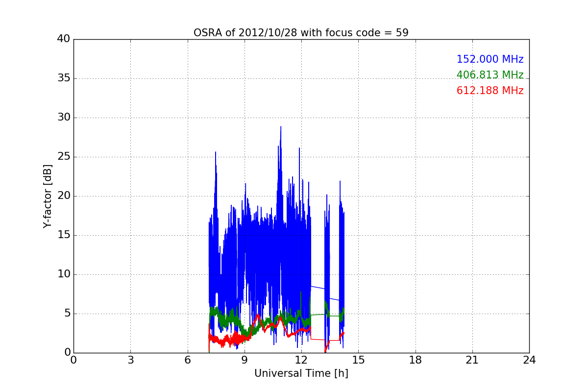Click the y-axis tick label 35
This screenshot has height=392, width=588.
click(64, 78)
